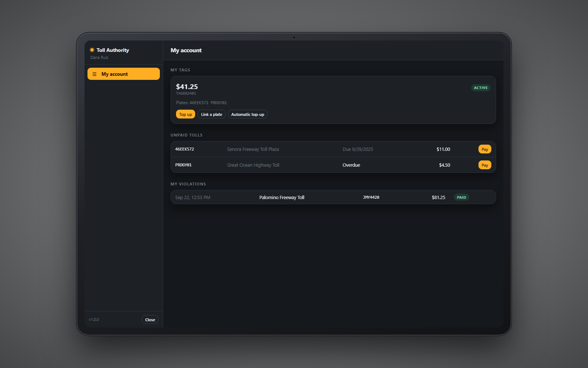Image resolution: width=588 pixels, height=368 pixels.
Task: Click the orange Toll Authority logo dot
Action: coord(92,50)
